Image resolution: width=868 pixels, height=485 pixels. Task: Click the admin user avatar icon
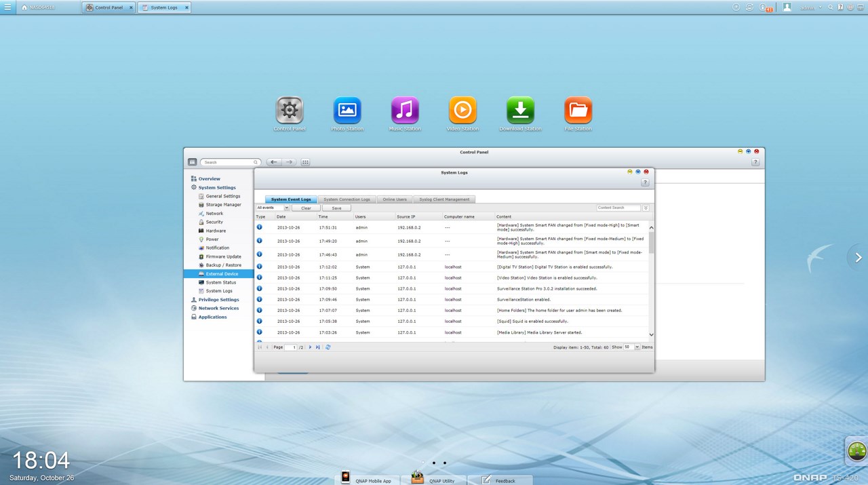(x=787, y=7)
